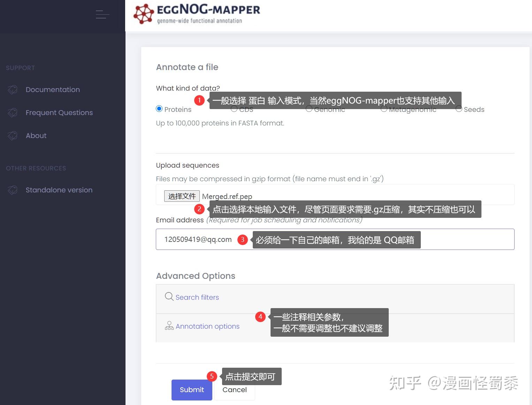Image resolution: width=532 pixels, height=405 pixels.
Task: Click the magnifier icon next to Search filters
Action: [x=169, y=297]
